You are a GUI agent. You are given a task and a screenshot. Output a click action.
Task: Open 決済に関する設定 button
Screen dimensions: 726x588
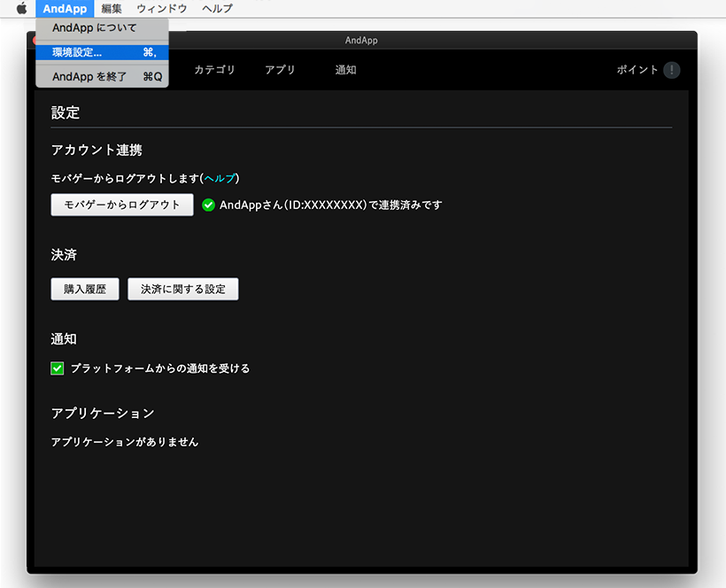[183, 289]
